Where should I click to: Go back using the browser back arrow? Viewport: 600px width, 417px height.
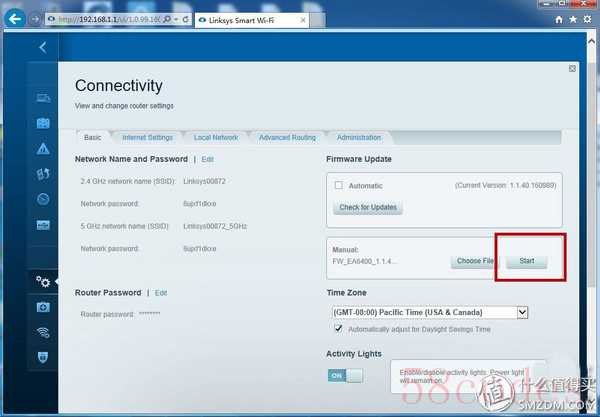[x=15, y=18]
